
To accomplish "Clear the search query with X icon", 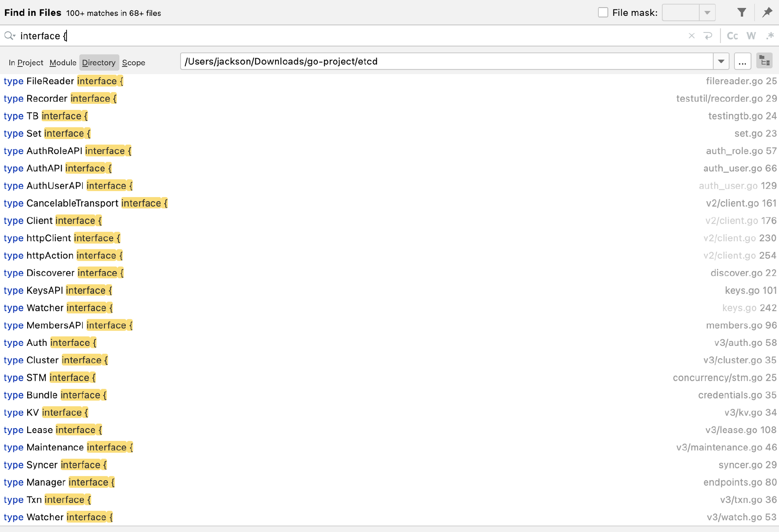I will [691, 36].
